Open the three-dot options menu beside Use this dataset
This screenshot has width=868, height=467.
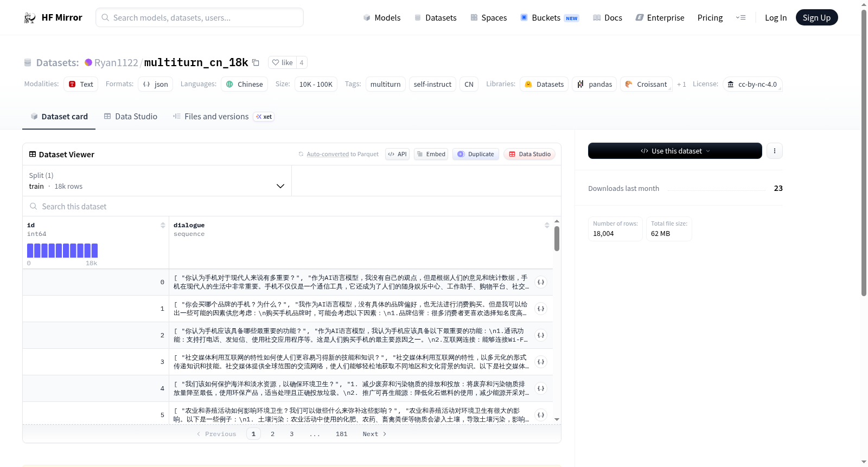coord(775,151)
